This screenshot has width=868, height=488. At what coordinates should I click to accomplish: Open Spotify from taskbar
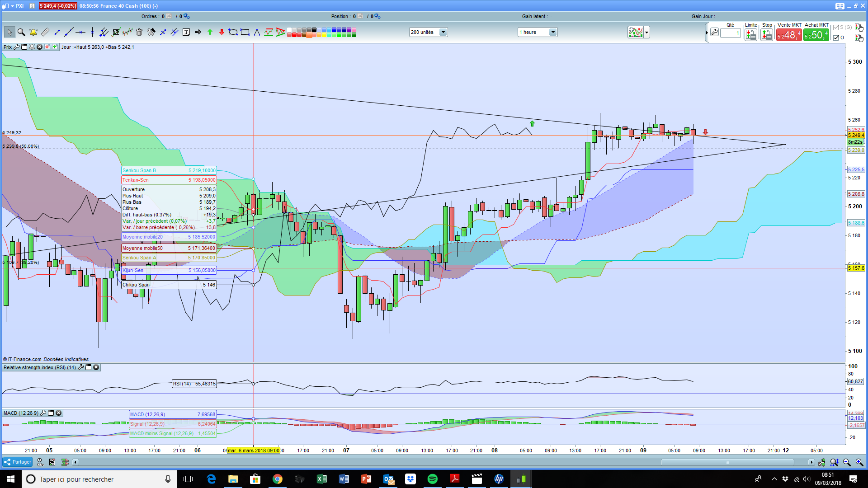(x=433, y=479)
